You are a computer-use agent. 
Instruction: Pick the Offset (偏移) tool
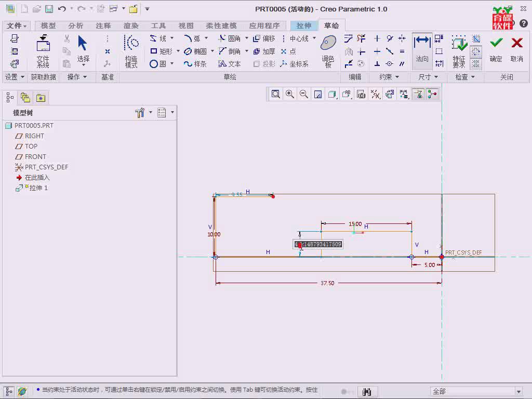coord(264,38)
